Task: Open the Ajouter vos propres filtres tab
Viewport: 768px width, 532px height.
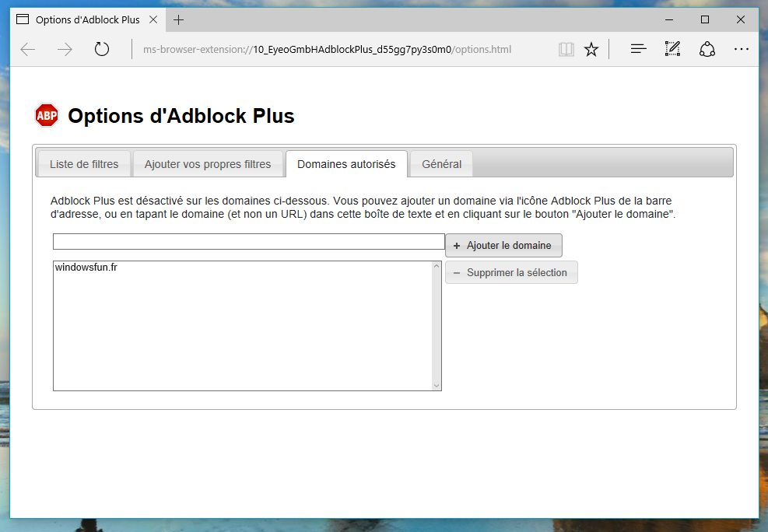Action: [x=208, y=164]
